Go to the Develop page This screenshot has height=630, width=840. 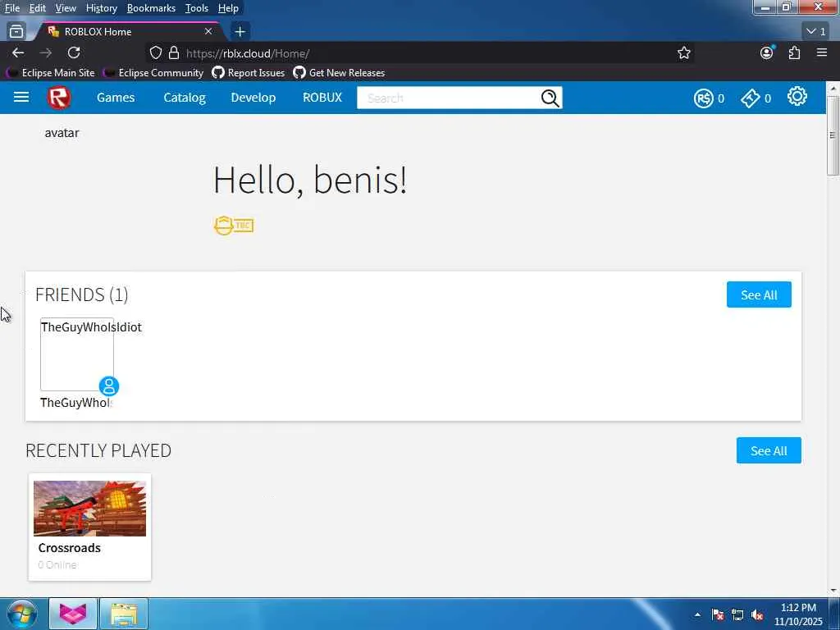pyautogui.click(x=253, y=98)
